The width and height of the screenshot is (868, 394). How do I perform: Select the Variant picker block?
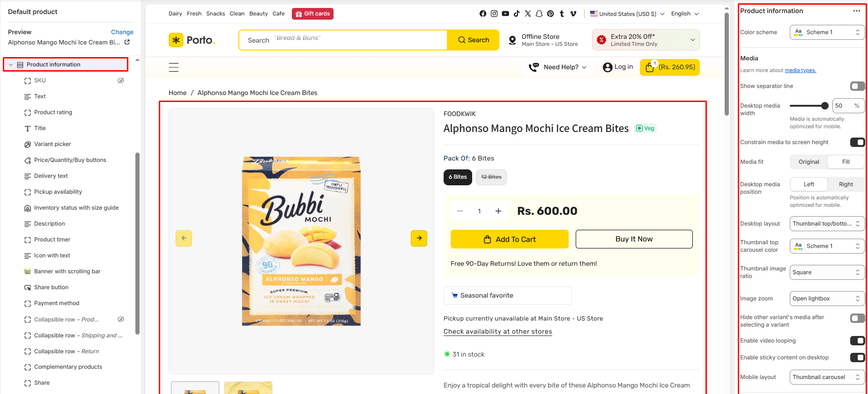click(52, 144)
